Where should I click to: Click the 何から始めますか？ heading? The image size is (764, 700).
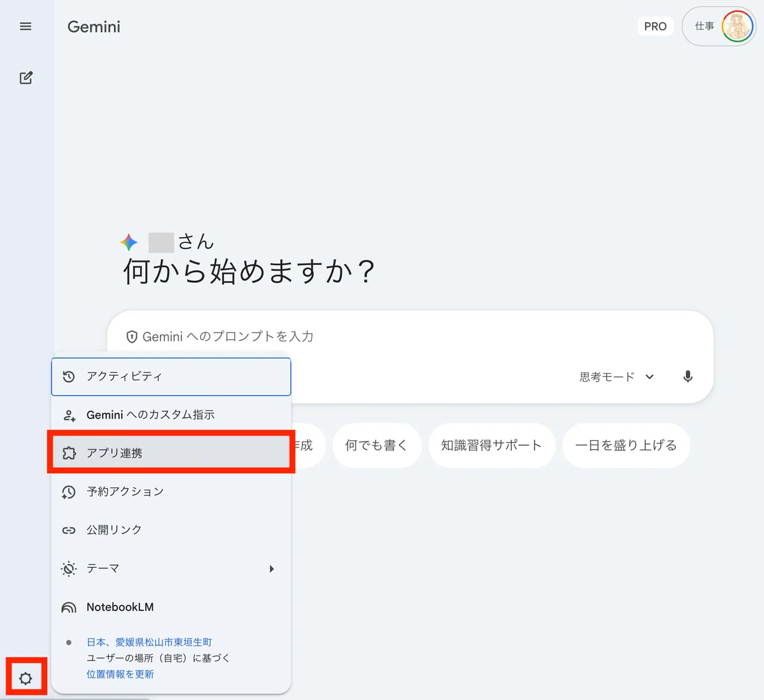(250, 272)
